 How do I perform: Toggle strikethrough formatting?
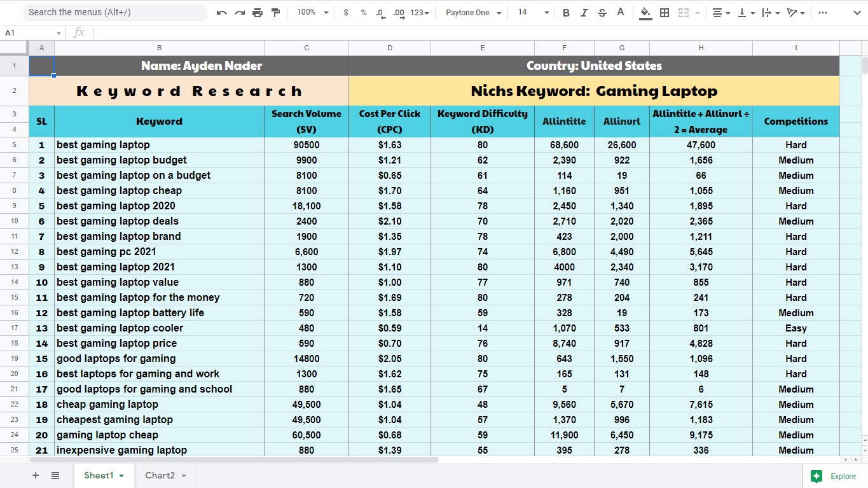point(602,13)
